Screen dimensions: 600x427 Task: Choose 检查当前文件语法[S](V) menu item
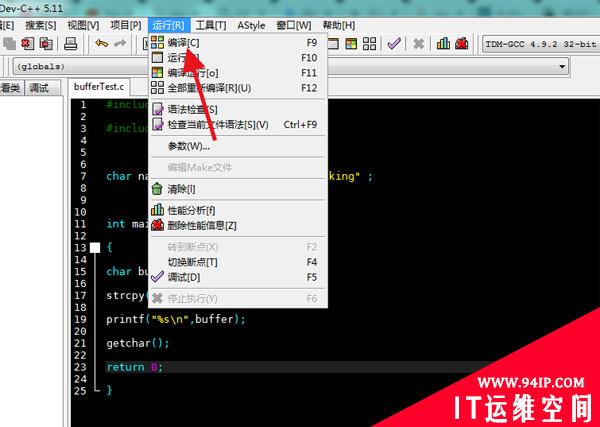click(238, 125)
